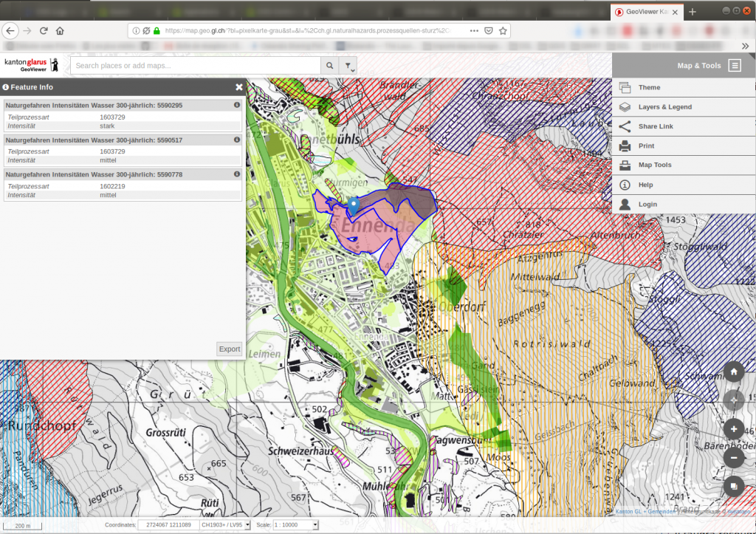Open the search filter dropdown
The image size is (756, 534).
click(x=348, y=66)
